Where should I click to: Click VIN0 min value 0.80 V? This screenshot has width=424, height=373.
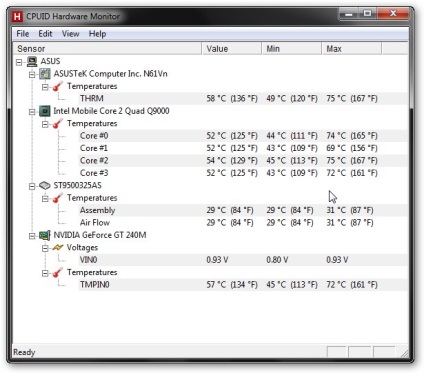277,260
